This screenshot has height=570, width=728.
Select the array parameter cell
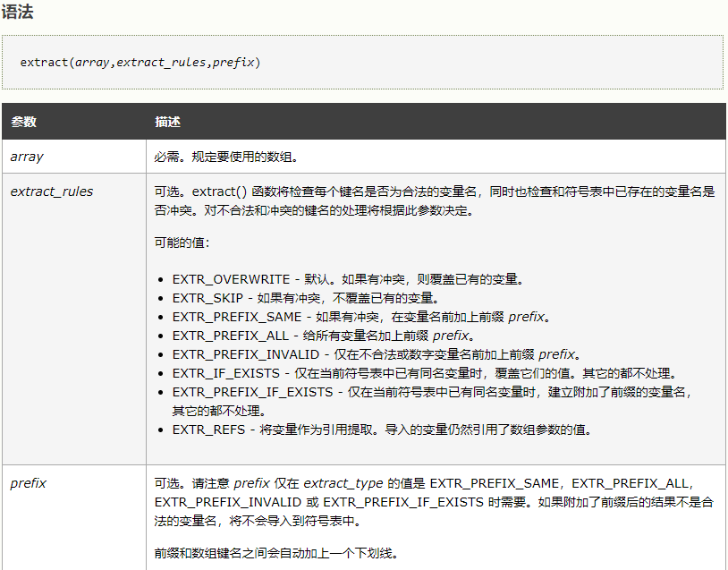coord(74,157)
